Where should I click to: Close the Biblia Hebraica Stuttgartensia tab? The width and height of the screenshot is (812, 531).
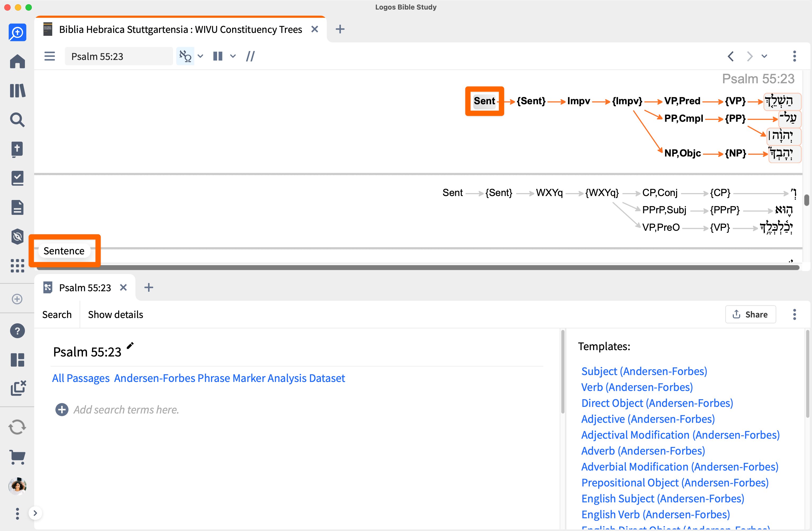point(315,29)
